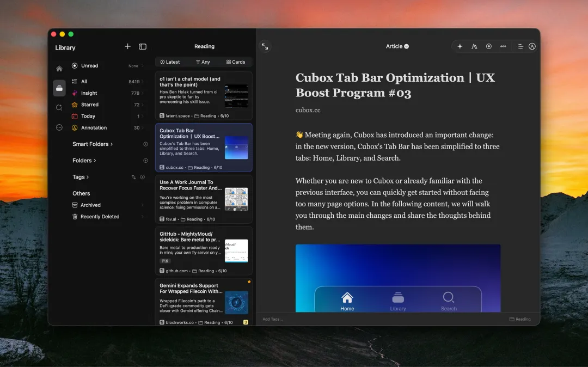The image size is (588, 367).
Task: Click the Add Tags field
Action: 273,319
